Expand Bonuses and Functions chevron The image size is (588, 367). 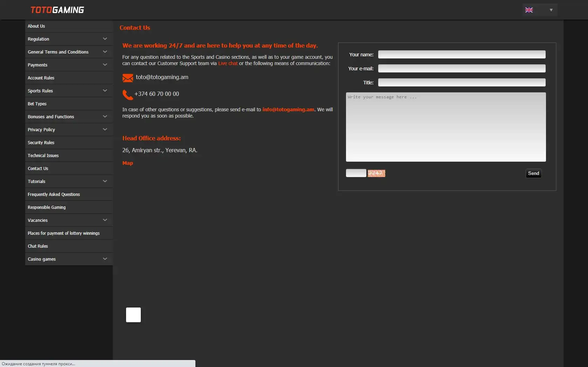pyautogui.click(x=105, y=117)
